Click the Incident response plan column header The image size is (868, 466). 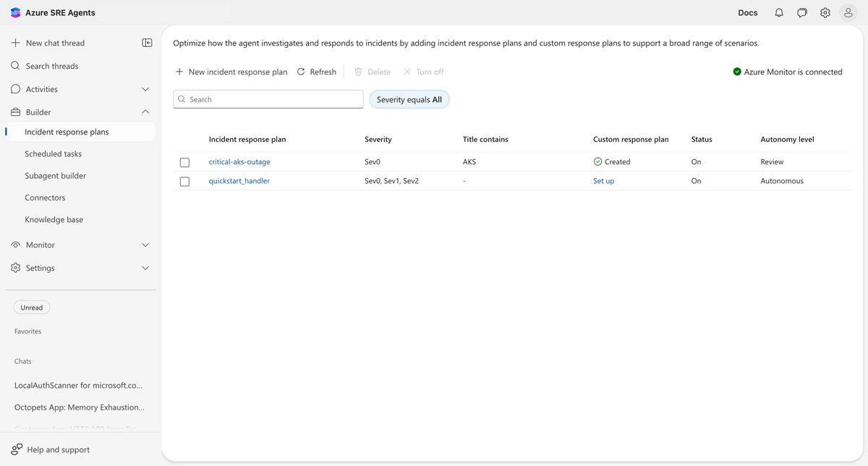(247, 139)
